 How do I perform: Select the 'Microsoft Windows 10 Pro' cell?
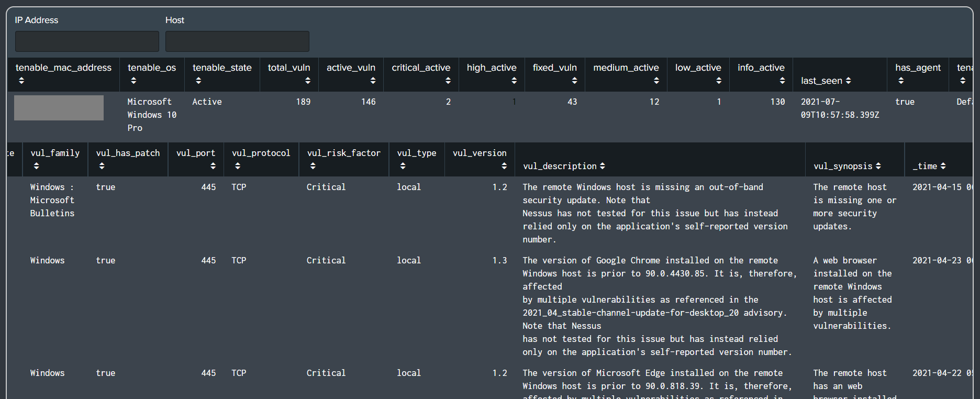152,115
